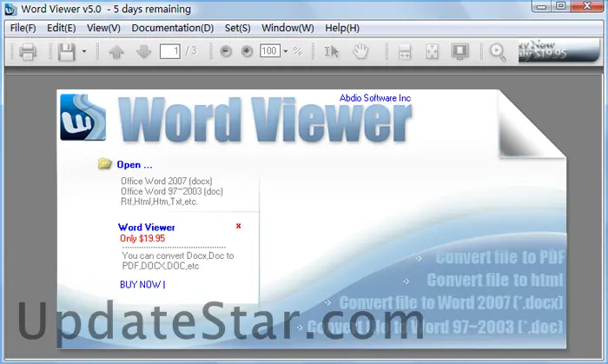The width and height of the screenshot is (608, 364).
Task: Click Office Word 97~2003 (doc) text
Action: 172,191
